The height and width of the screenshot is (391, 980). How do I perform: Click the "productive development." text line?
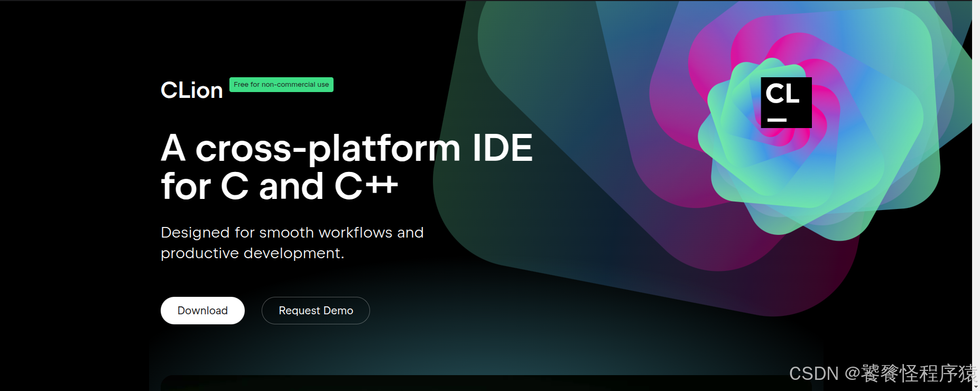click(x=252, y=253)
